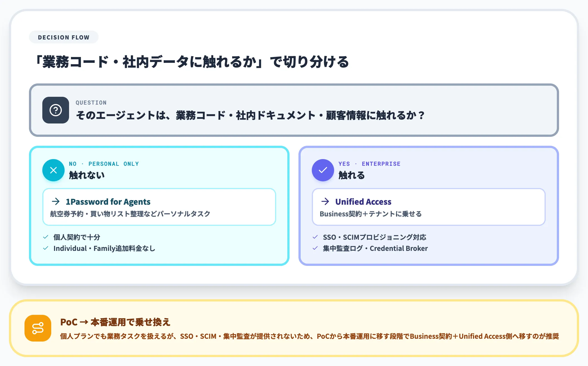Click the orange route icon next to PoC

click(x=38, y=328)
